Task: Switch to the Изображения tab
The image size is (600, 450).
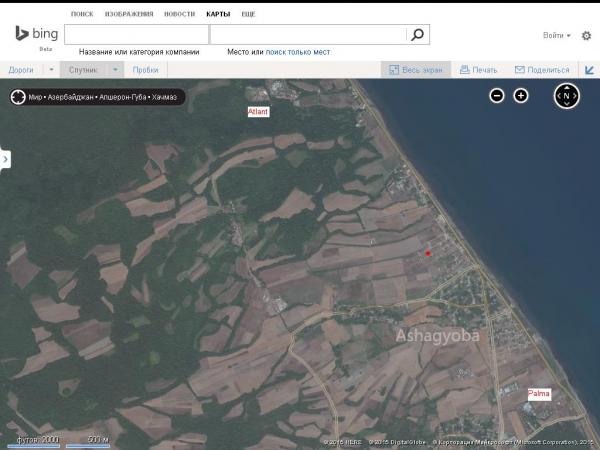Action: pyautogui.click(x=129, y=15)
